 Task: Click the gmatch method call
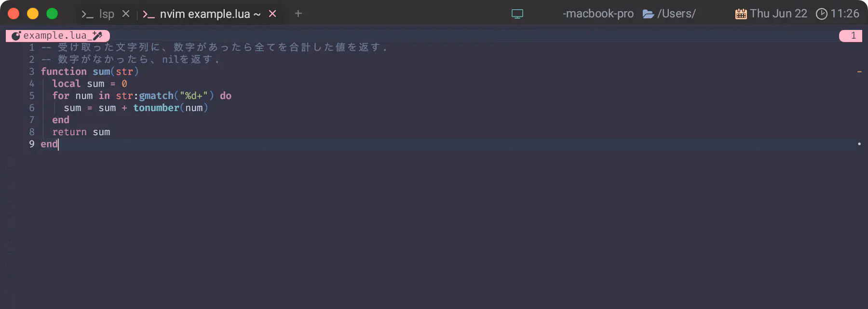point(156,96)
